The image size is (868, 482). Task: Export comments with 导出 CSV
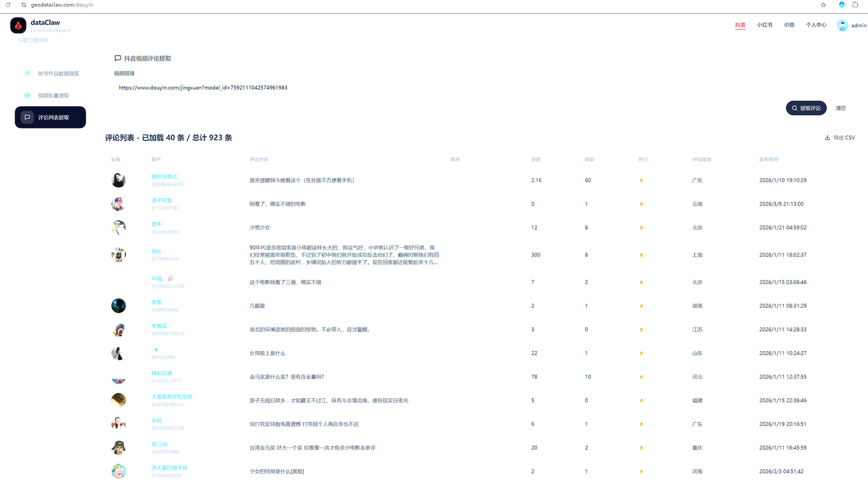click(840, 138)
